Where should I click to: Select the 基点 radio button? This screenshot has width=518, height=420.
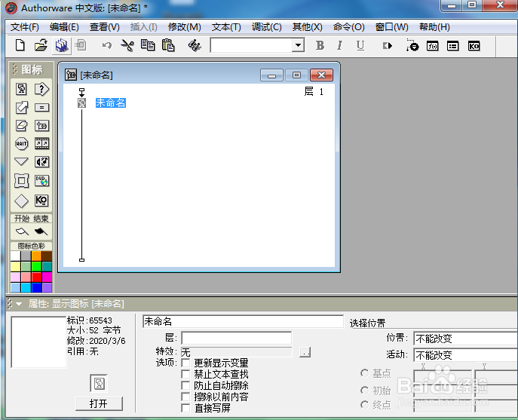click(x=365, y=373)
